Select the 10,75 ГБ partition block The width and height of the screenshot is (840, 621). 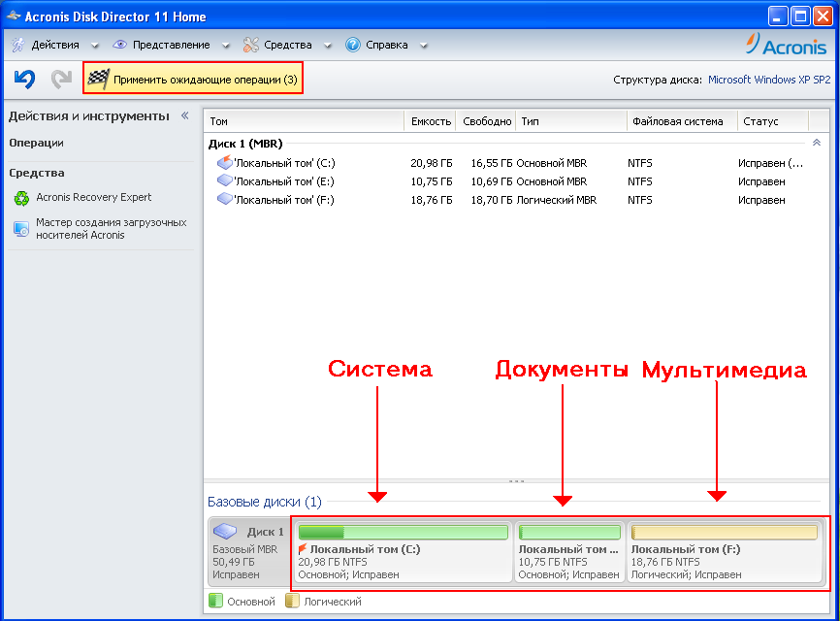pyautogui.click(x=569, y=552)
